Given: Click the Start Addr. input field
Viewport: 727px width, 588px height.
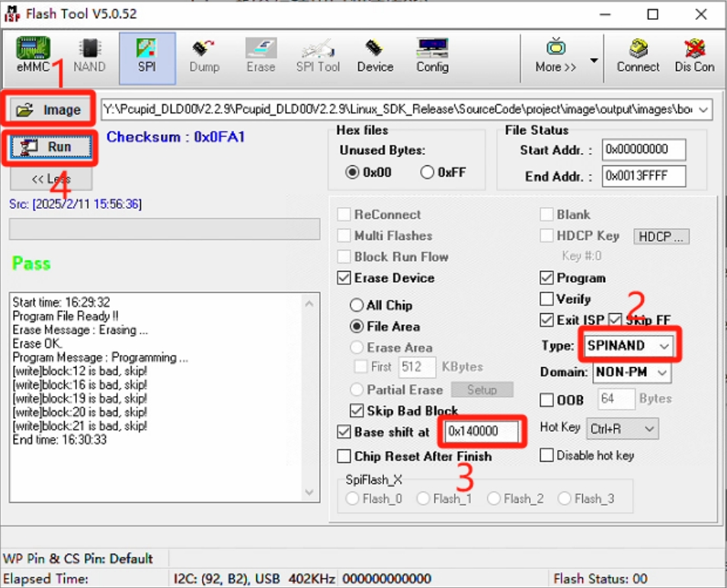Looking at the screenshot, I should click(643, 149).
